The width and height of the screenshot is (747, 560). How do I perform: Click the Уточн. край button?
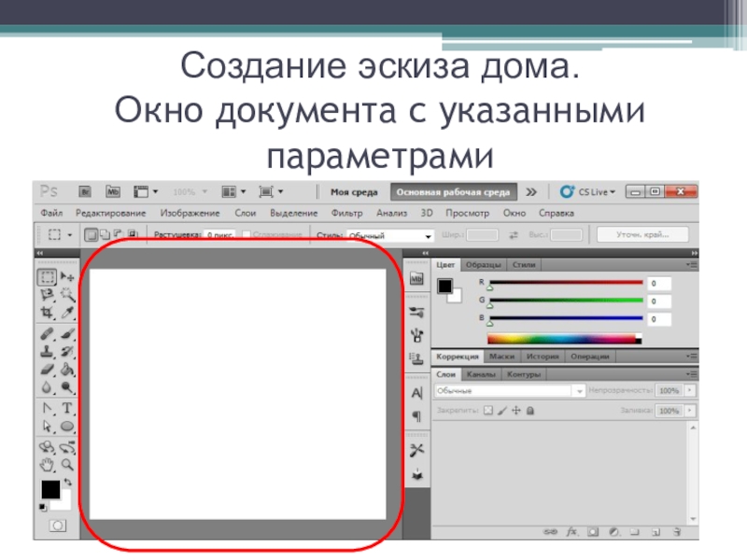[642, 235]
